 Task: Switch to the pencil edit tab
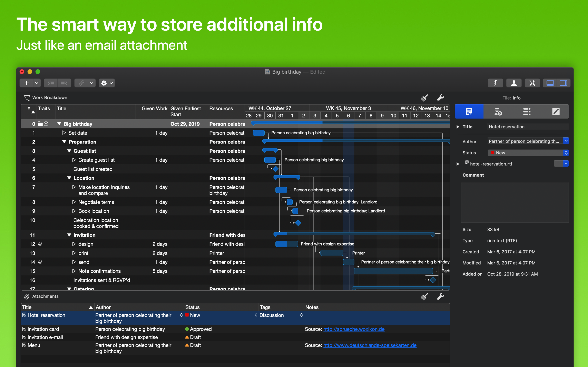click(556, 112)
